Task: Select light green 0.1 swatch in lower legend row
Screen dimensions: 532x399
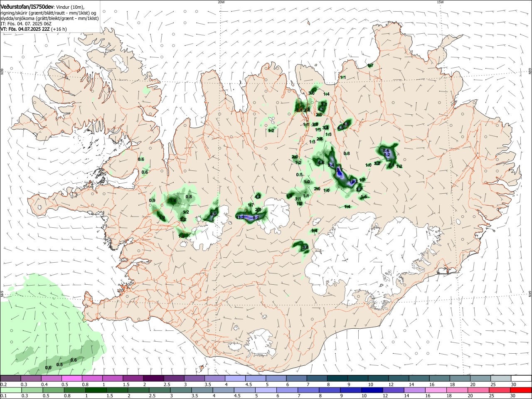Action: [x=11, y=390]
